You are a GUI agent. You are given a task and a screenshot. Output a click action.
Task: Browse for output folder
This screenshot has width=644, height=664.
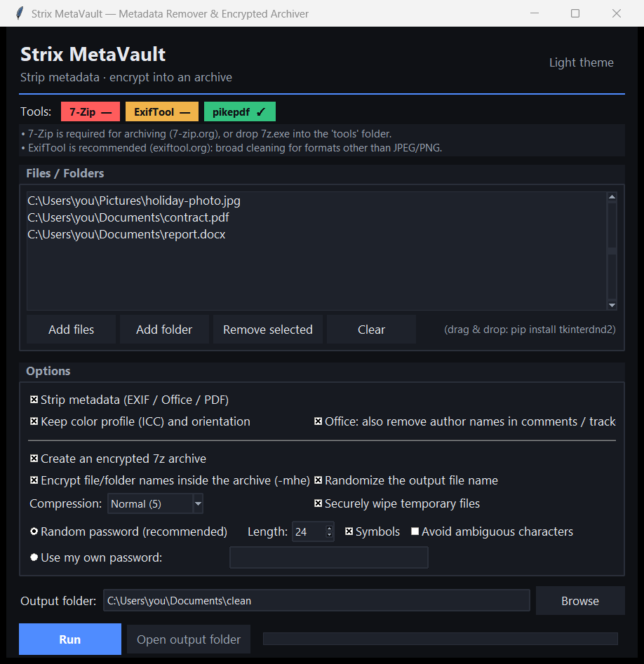580,600
